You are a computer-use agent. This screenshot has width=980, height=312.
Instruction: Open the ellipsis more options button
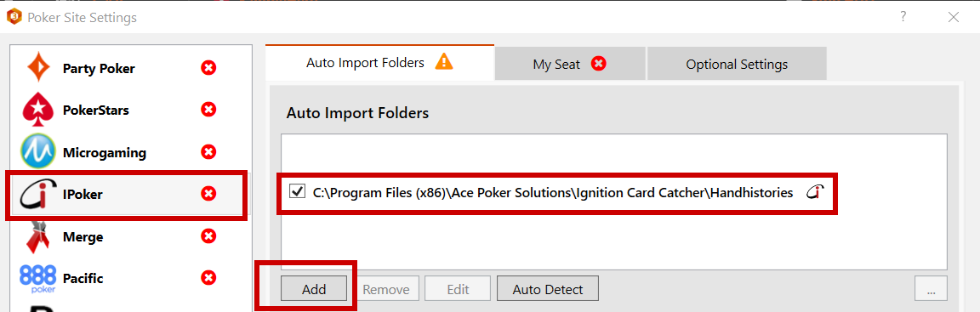coord(932,289)
